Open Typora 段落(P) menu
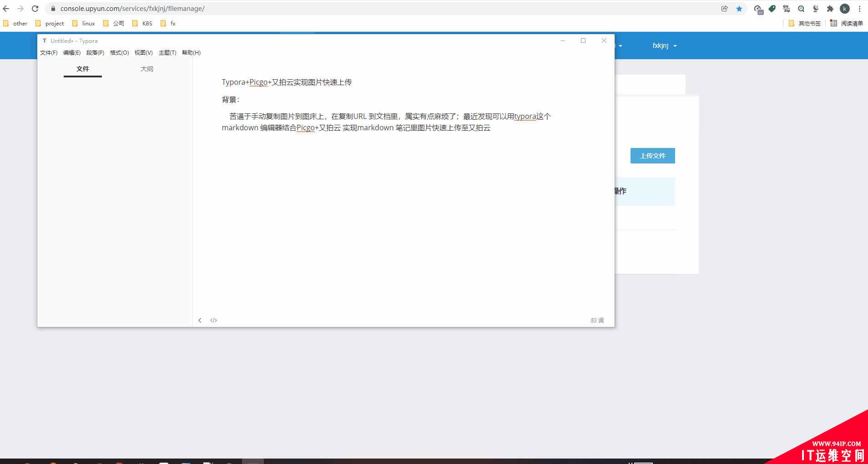 [x=95, y=53]
